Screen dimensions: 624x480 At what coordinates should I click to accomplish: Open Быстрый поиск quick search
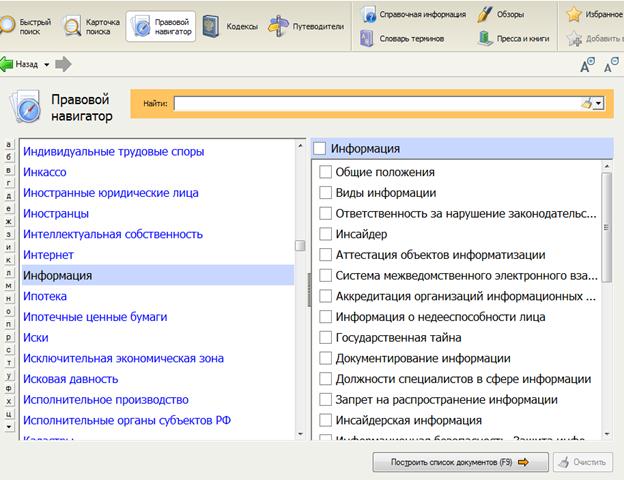click(x=26, y=26)
